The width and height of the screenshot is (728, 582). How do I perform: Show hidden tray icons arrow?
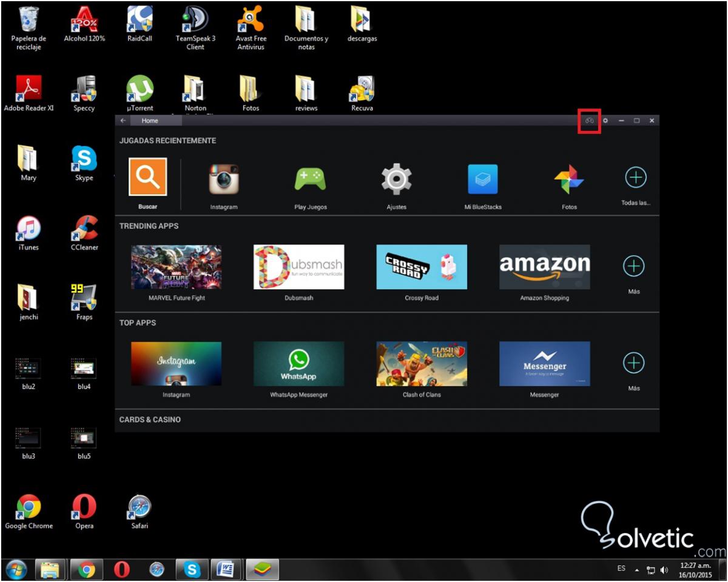point(637,570)
